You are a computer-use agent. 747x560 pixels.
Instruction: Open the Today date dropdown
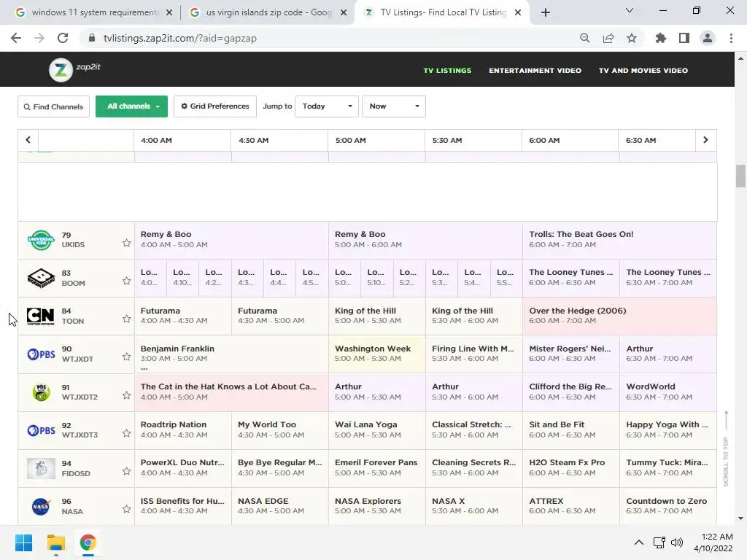pyautogui.click(x=326, y=106)
